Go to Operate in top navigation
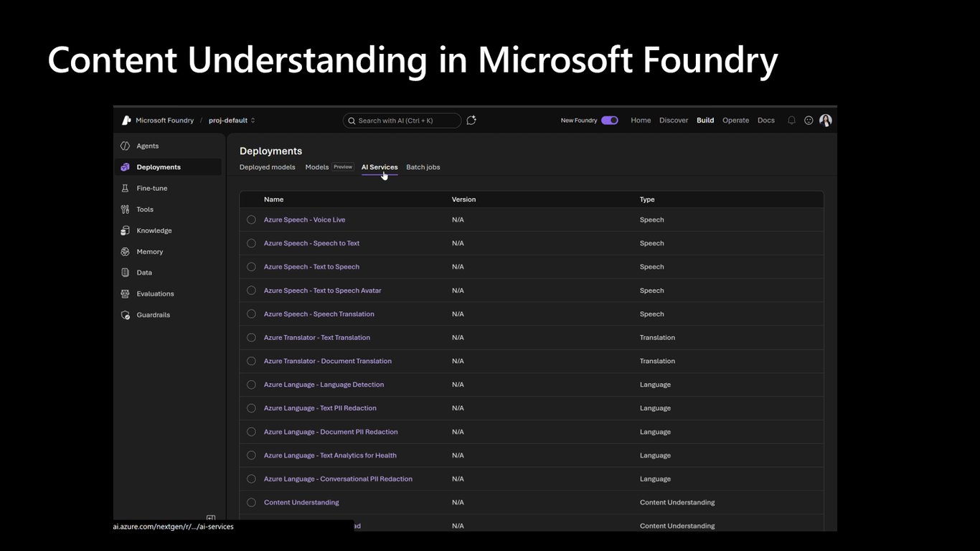The width and height of the screenshot is (980, 551). point(735,121)
